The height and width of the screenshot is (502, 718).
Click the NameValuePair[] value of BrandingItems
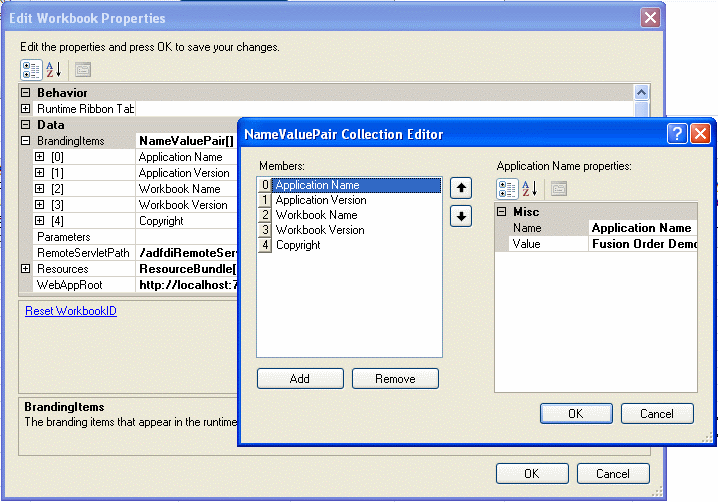187,141
